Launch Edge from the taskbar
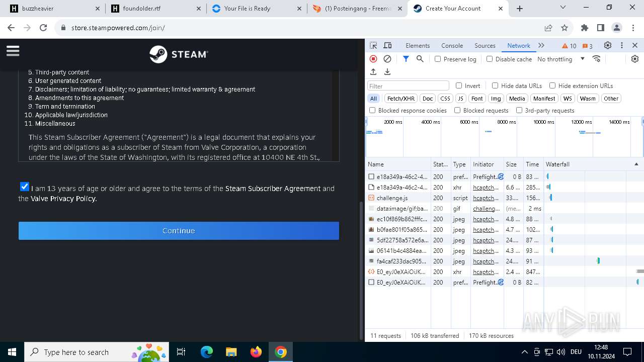This screenshot has height=362, width=644. point(207,352)
